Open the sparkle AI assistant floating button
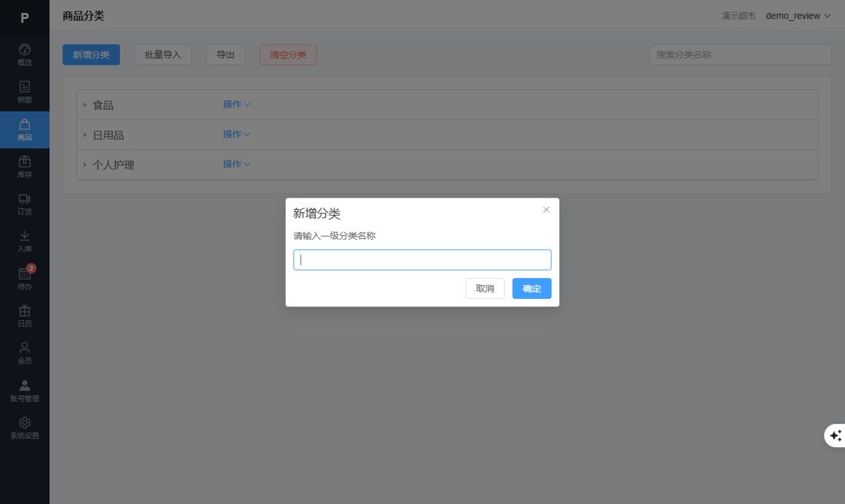Viewport: 845px width, 504px height. click(835, 436)
